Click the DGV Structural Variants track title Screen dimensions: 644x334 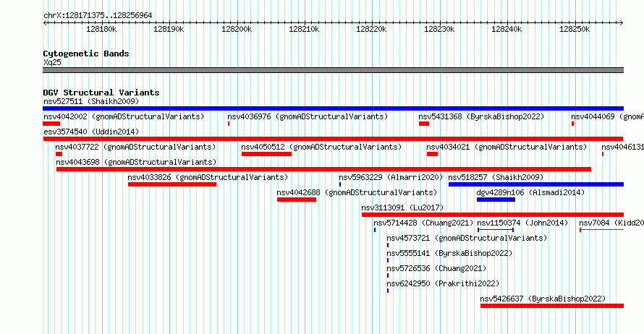click(x=101, y=93)
